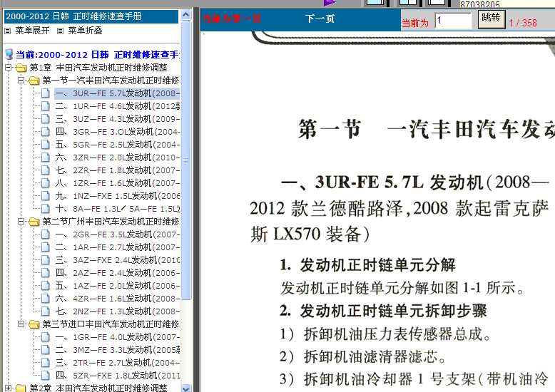The image size is (555, 392).
Task: Click the small icon before 菜单折叠
Action: pyautogui.click(x=60, y=31)
